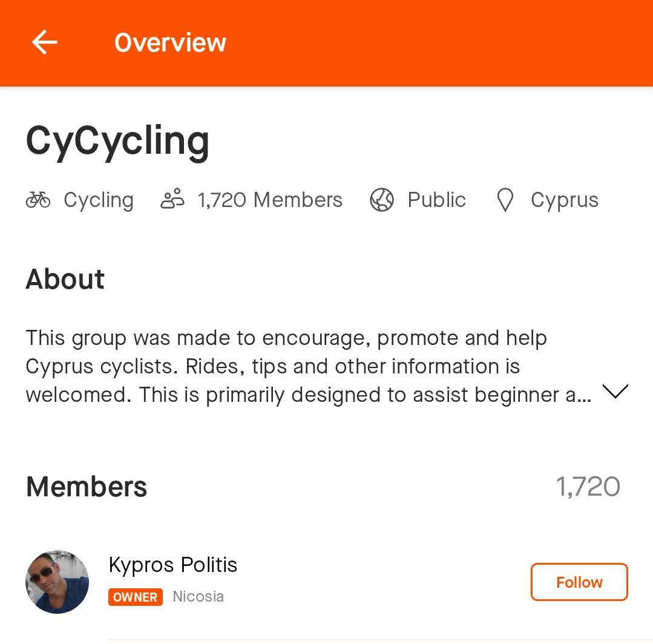Follow Kypros Politis
The height and width of the screenshot is (644, 653).
point(579,582)
